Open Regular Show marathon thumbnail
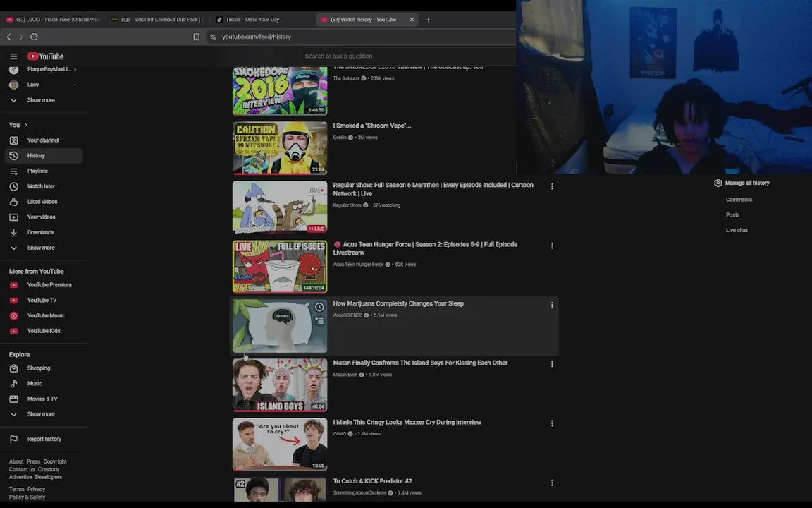This screenshot has width=812, height=508. click(280, 207)
